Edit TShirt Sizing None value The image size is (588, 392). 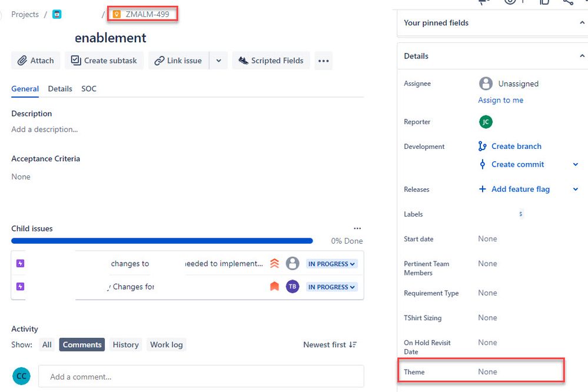click(x=487, y=318)
